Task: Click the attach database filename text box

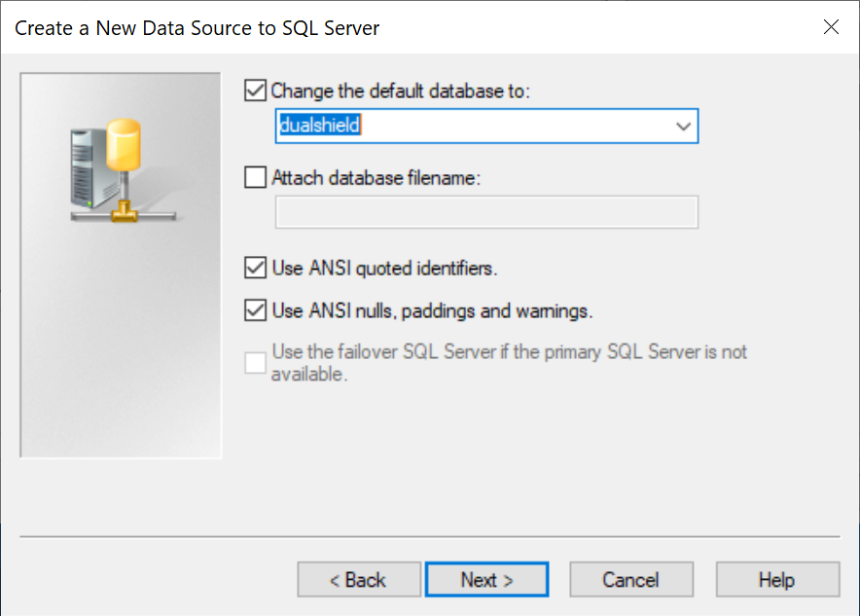Action: [x=486, y=212]
